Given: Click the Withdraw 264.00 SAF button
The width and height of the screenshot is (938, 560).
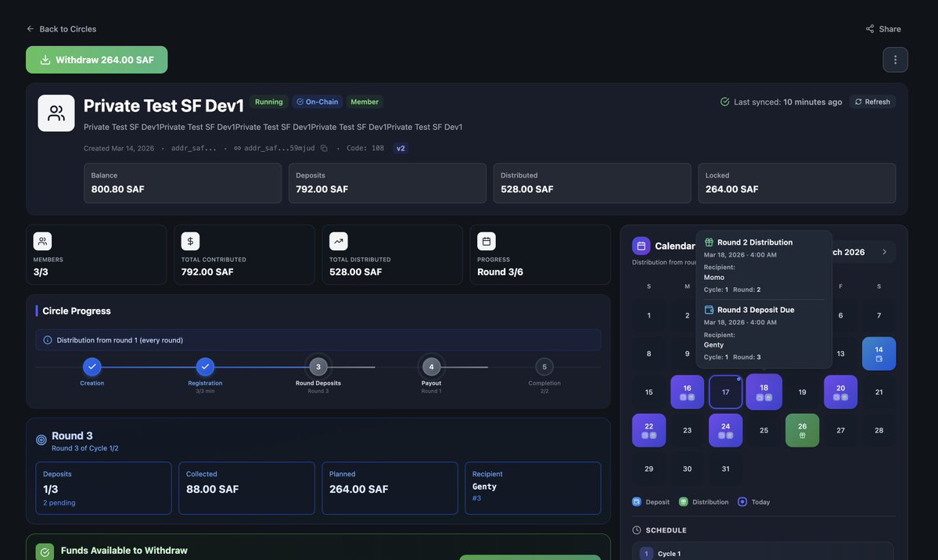Looking at the screenshot, I should click(96, 59).
